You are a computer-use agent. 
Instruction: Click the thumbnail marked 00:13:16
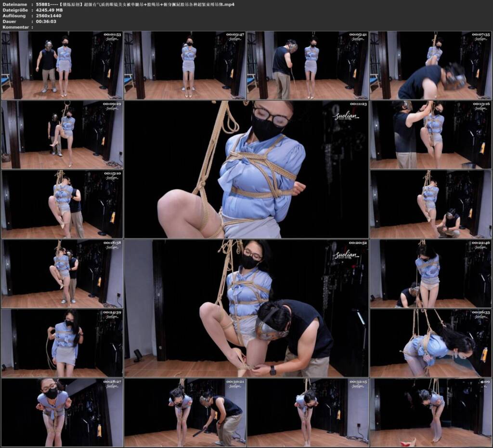430,135
